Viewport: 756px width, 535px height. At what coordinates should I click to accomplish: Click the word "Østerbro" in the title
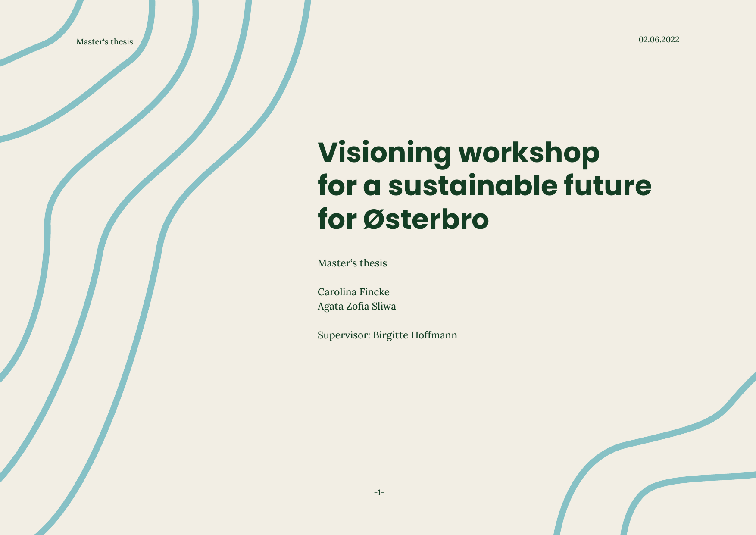click(426, 219)
